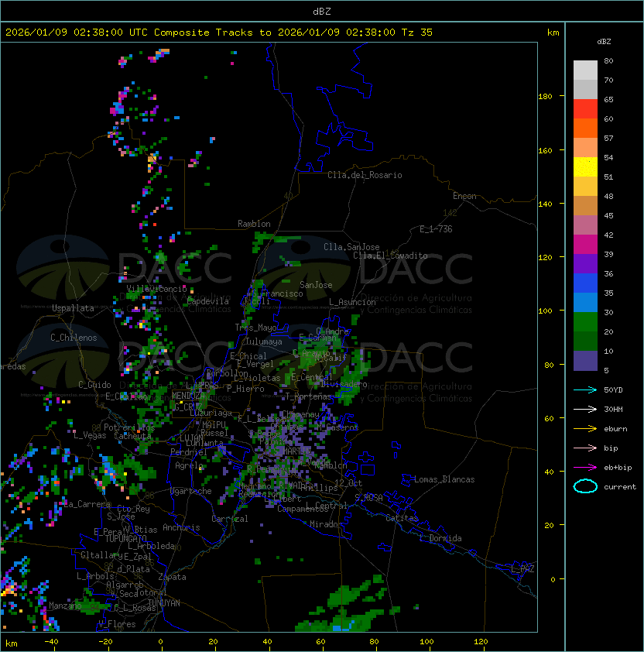Click the 'Villavicencio' map label

pyautogui.click(x=156, y=289)
